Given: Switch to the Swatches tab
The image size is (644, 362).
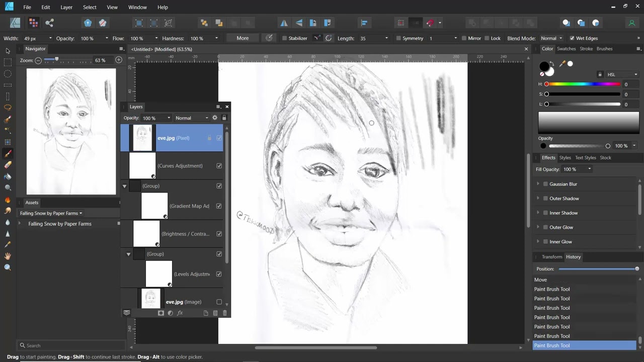Looking at the screenshot, I should (x=566, y=49).
